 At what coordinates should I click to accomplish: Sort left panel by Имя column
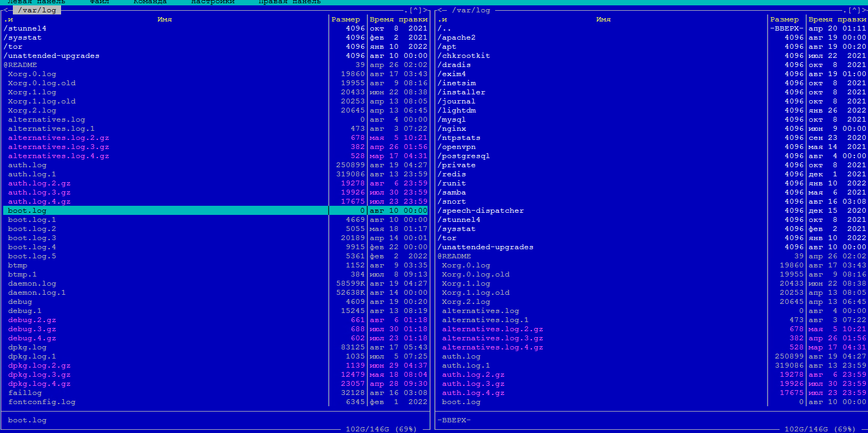(x=164, y=19)
